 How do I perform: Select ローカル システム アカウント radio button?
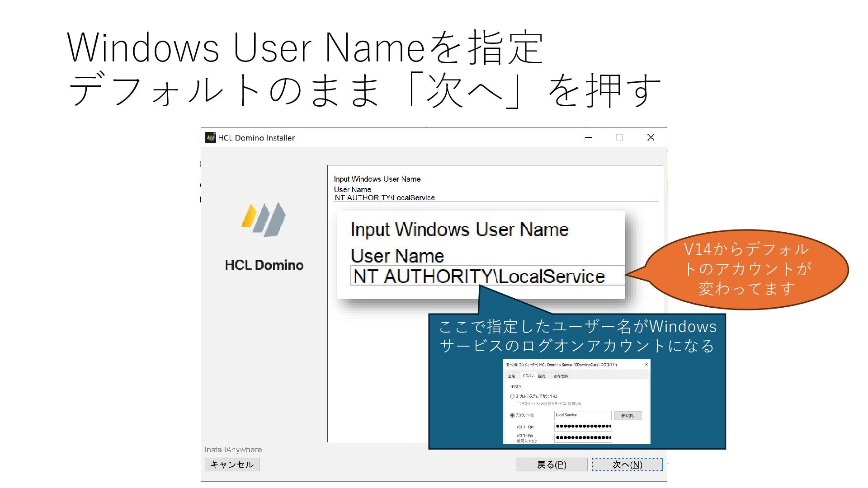(512, 396)
